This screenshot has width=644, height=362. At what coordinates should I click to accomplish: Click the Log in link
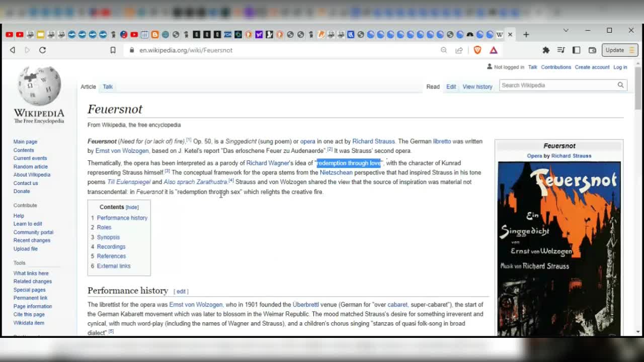pos(620,67)
